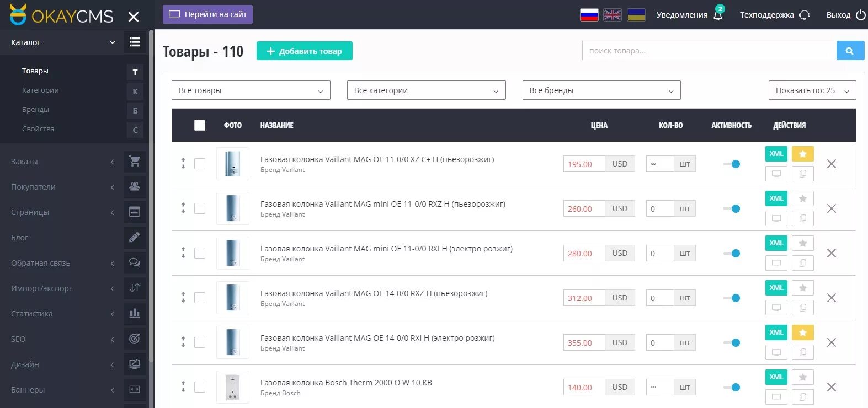Open the Все товары filter dropdown

[x=251, y=90]
